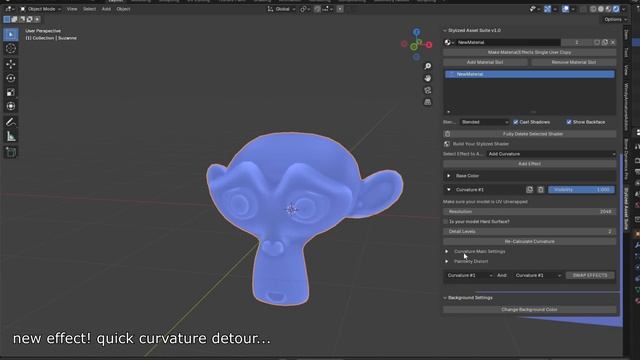Click the copy icon next to Curvature #1
The width and height of the screenshot is (640, 360).
(529, 190)
